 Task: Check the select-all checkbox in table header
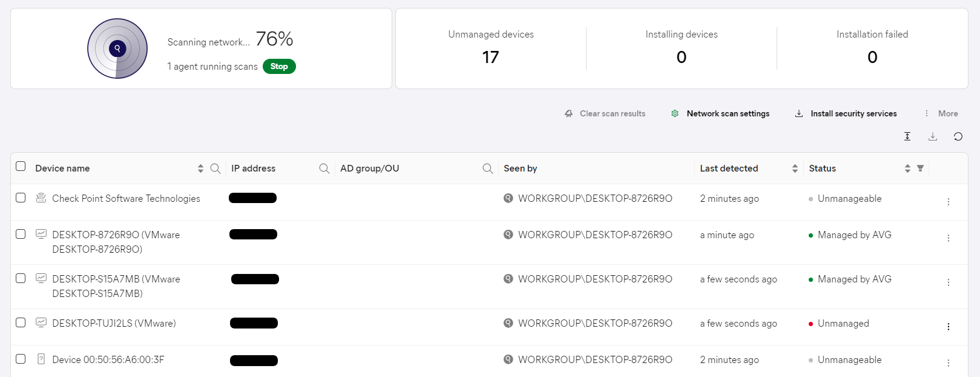coord(21,167)
